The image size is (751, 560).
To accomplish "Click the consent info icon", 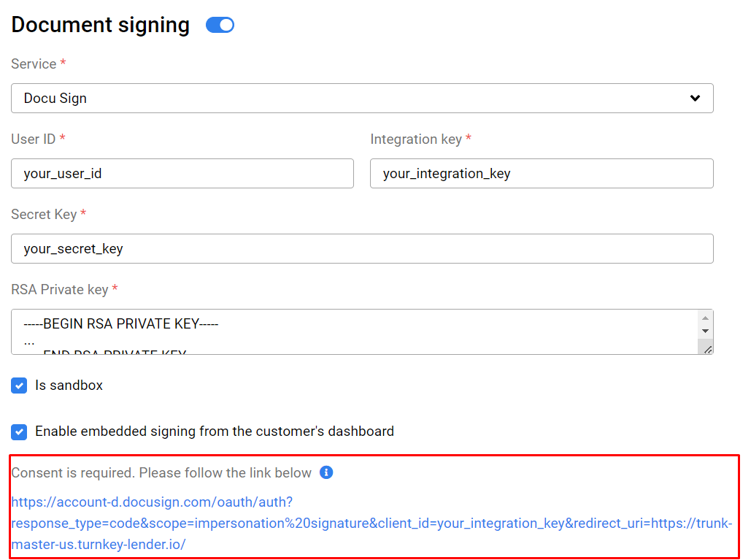I will click(326, 472).
